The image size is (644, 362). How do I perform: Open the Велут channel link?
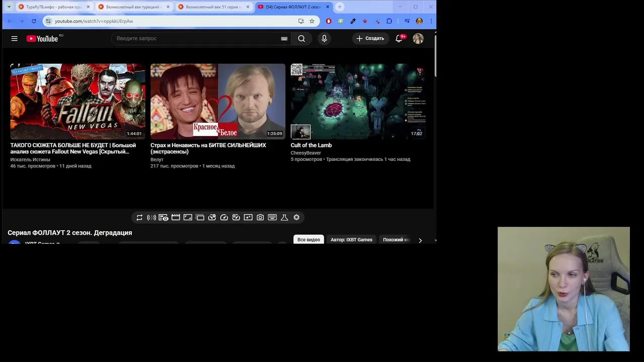click(157, 159)
